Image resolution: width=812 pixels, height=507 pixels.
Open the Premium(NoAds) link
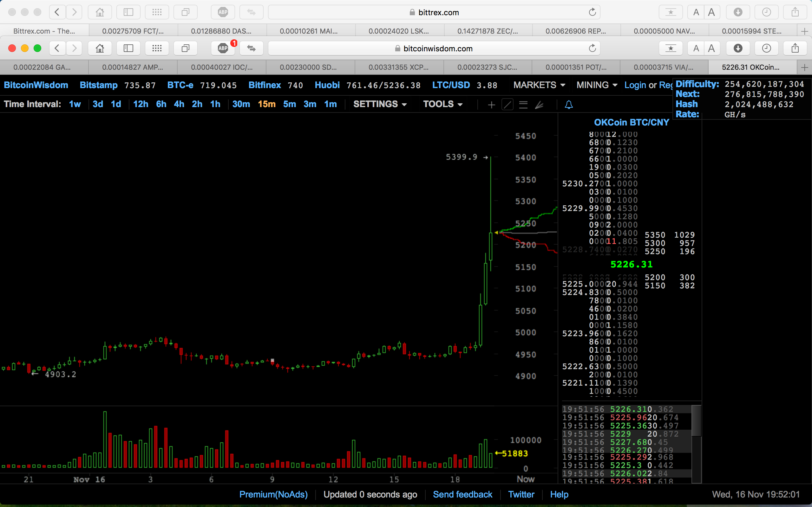(273, 494)
